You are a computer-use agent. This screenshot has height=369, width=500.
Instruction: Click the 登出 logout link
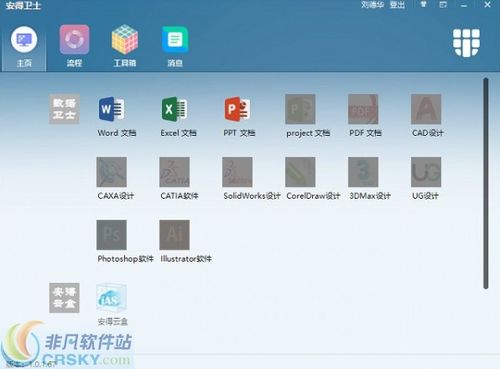click(397, 5)
